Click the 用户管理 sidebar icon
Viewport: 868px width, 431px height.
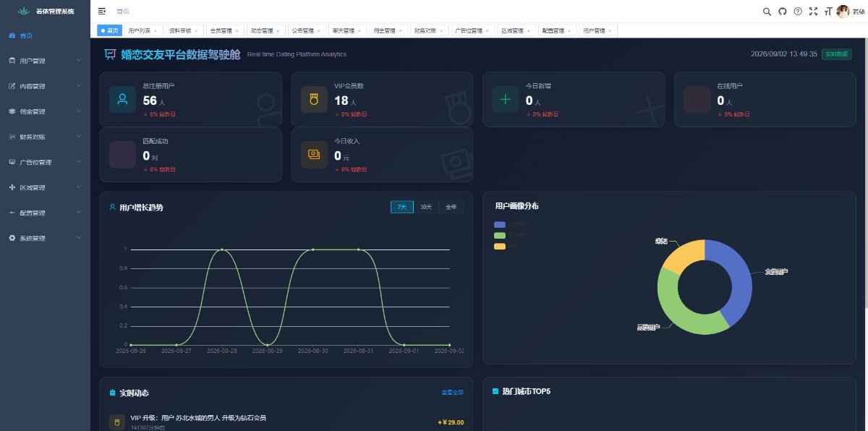pyautogui.click(x=12, y=61)
